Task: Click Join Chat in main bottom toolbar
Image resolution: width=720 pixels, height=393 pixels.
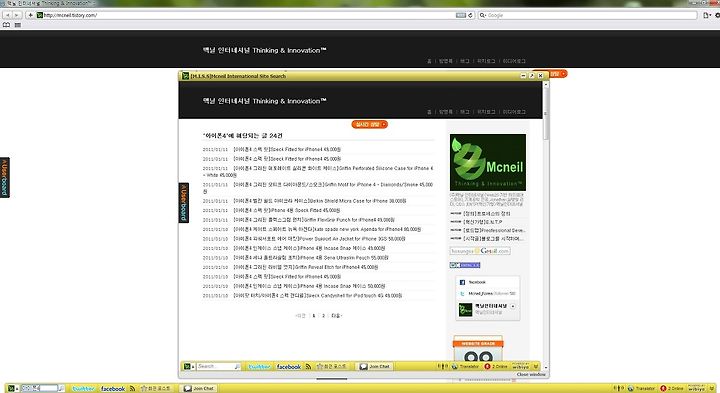Action: click(x=199, y=388)
